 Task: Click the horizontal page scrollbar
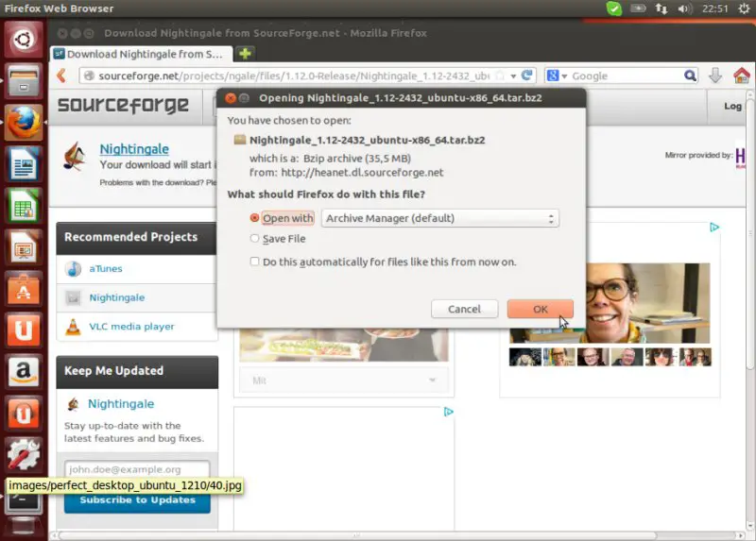[357, 535]
